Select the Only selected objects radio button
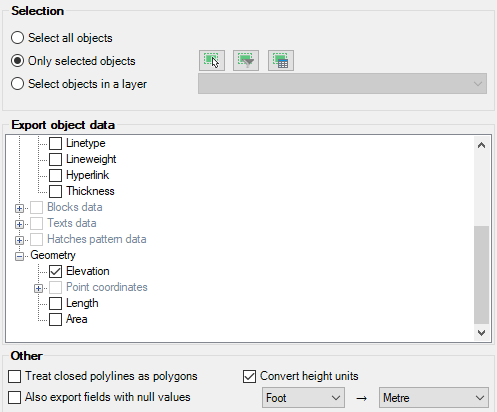 click(x=17, y=61)
